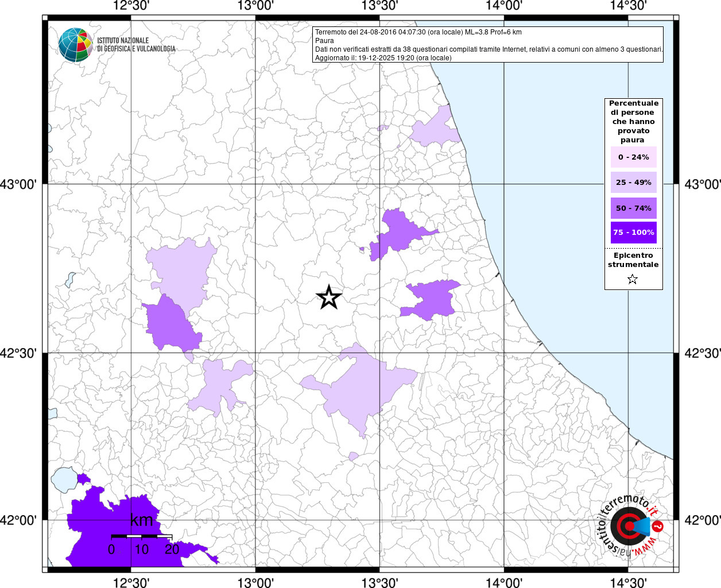
Task: Click the 'km' scale bar label
Action: (x=142, y=521)
